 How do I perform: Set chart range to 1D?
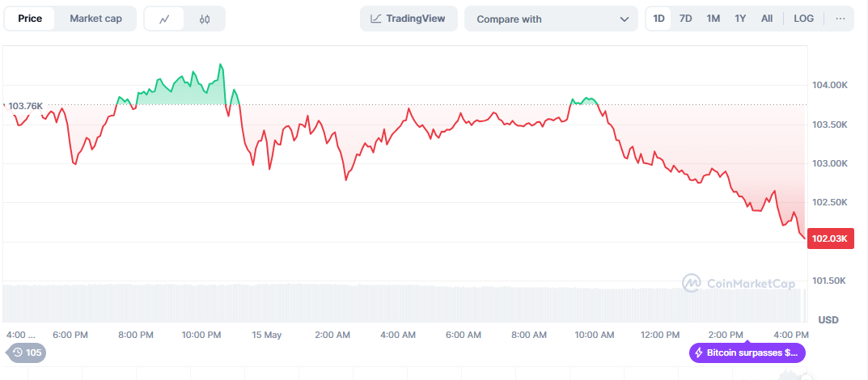658,19
